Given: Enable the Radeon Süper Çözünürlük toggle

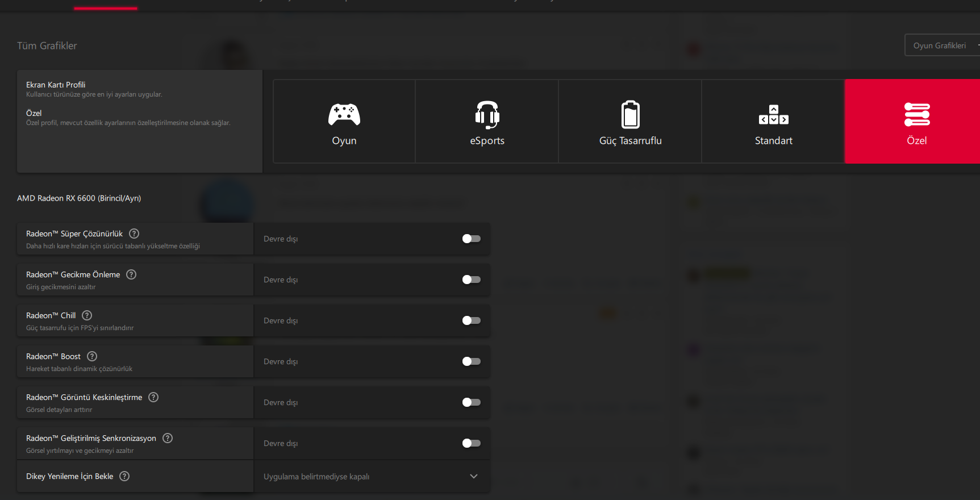Looking at the screenshot, I should click(x=472, y=239).
